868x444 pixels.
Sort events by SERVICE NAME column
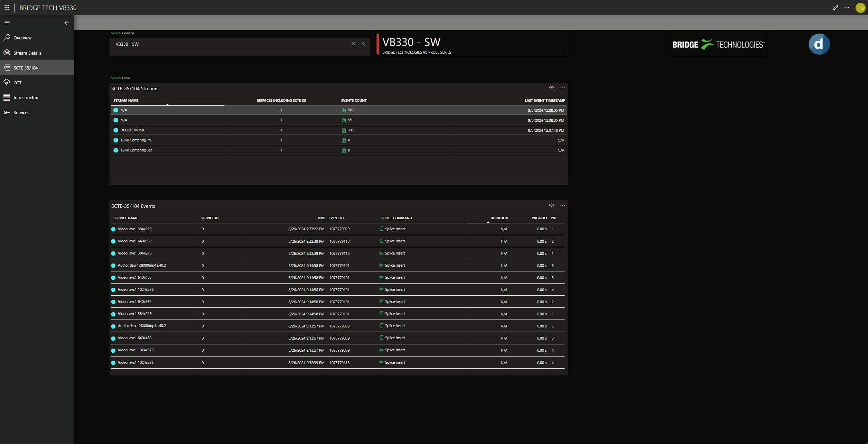(125, 218)
